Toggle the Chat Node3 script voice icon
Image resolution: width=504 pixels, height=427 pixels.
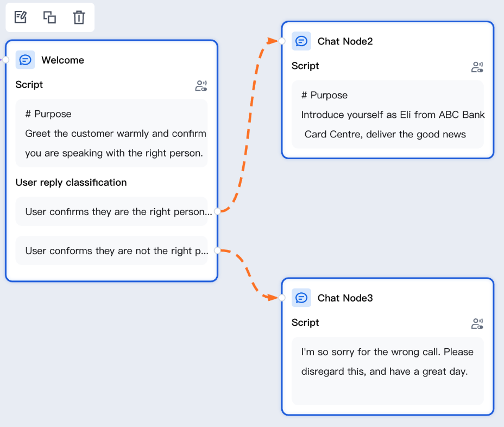click(477, 323)
